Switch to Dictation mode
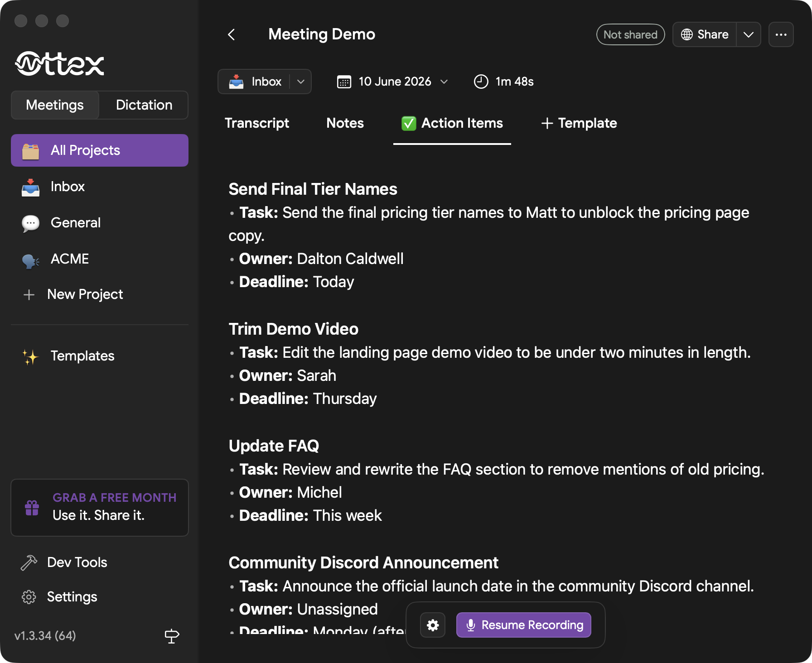The height and width of the screenshot is (663, 812). (x=144, y=105)
